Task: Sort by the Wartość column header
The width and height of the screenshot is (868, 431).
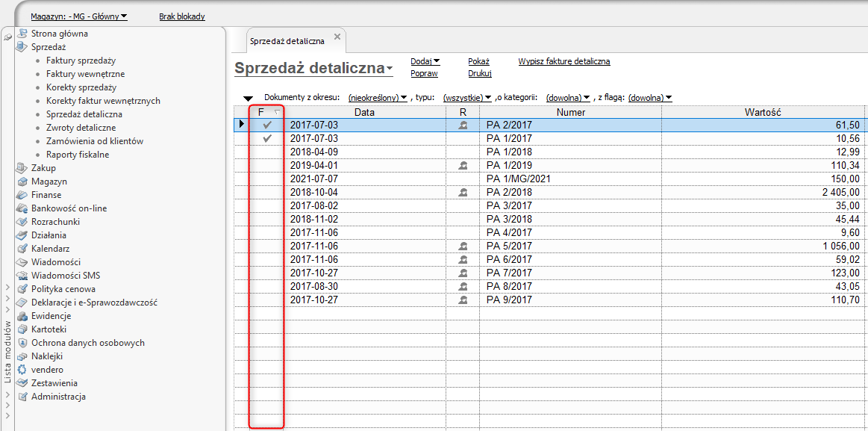Action: coord(762,113)
